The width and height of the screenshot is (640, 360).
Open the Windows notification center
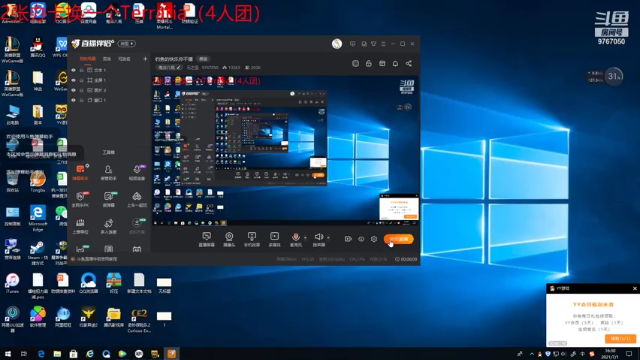pyautogui.click(x=629, y=354)
